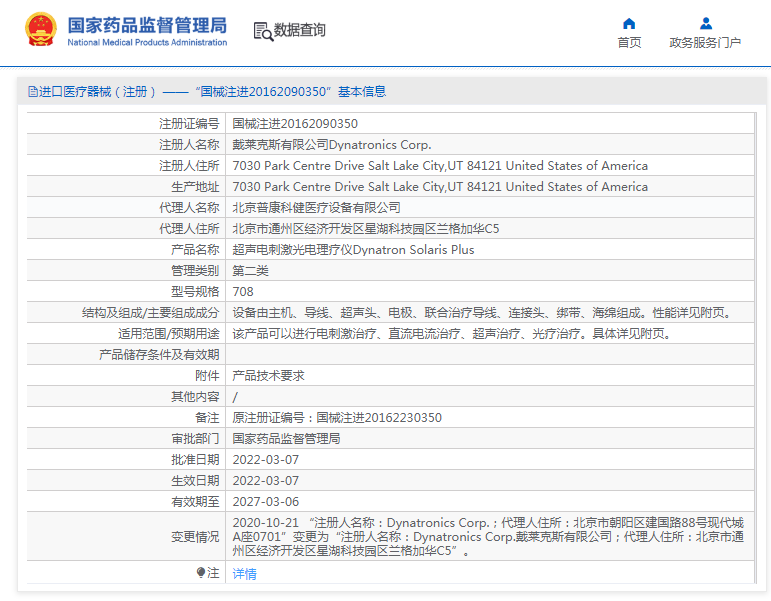Select registration number 国械注进20162090350 value
This screenshot has width=771, height=601.
tap(295, 124)
